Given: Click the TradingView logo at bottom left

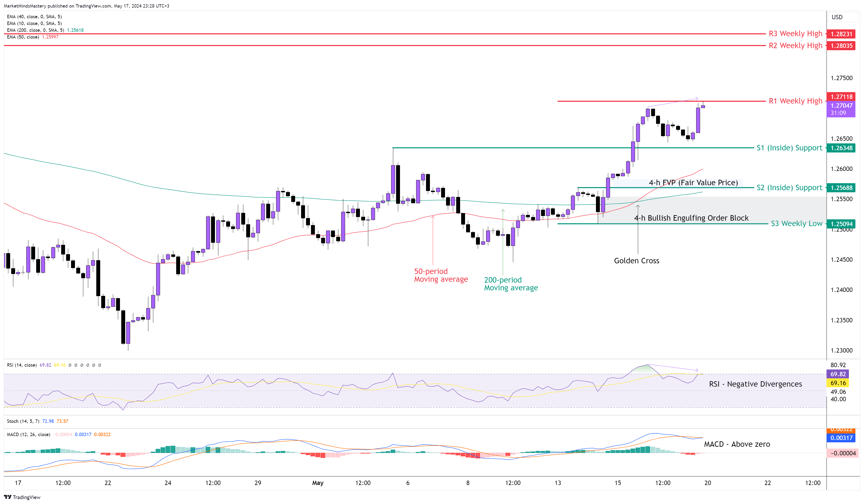Looking at the screenshot, I should 22,497.
